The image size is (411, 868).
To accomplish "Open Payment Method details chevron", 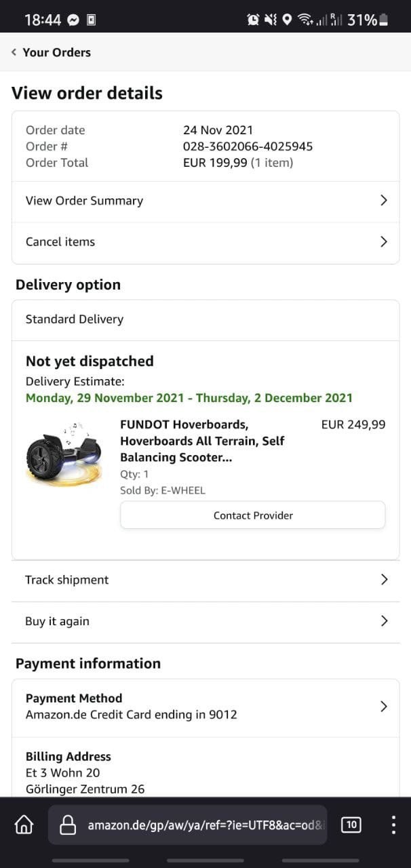I will (x=383, y=707).
